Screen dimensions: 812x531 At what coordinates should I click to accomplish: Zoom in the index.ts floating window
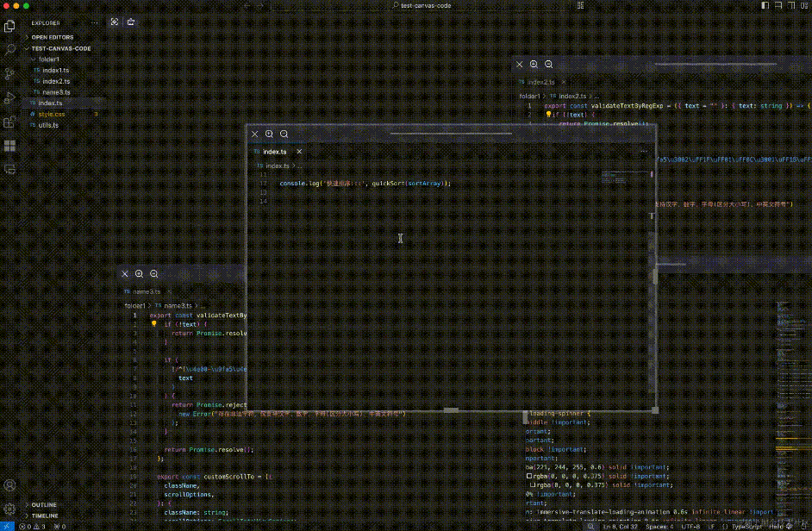[269, 134]
